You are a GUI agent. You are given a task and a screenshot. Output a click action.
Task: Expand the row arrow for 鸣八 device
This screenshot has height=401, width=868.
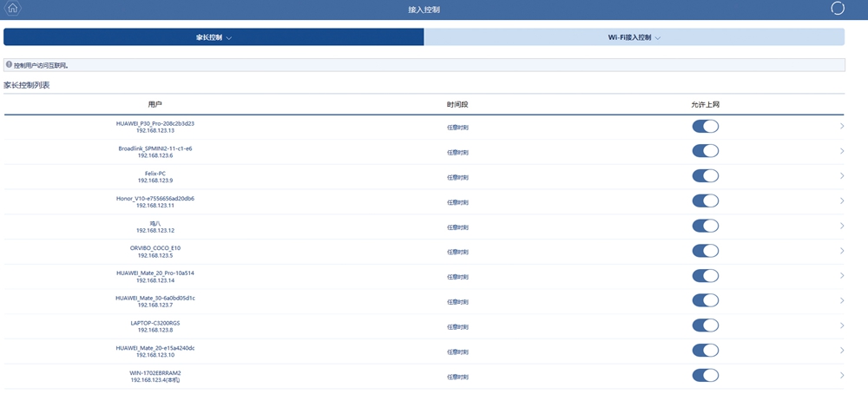click(842, 227)
